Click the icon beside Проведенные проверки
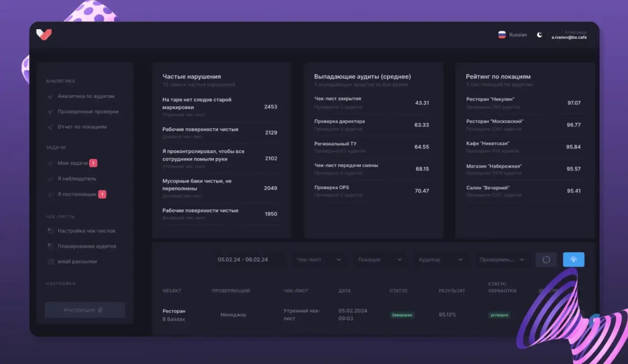The width and height of the screenshot is (628, 364). pos(50,112)
